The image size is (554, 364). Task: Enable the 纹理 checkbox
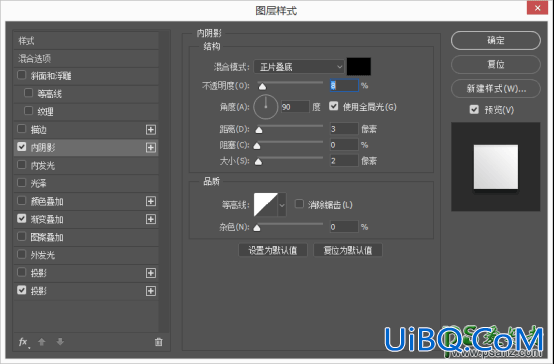click(x=29, y=111)
